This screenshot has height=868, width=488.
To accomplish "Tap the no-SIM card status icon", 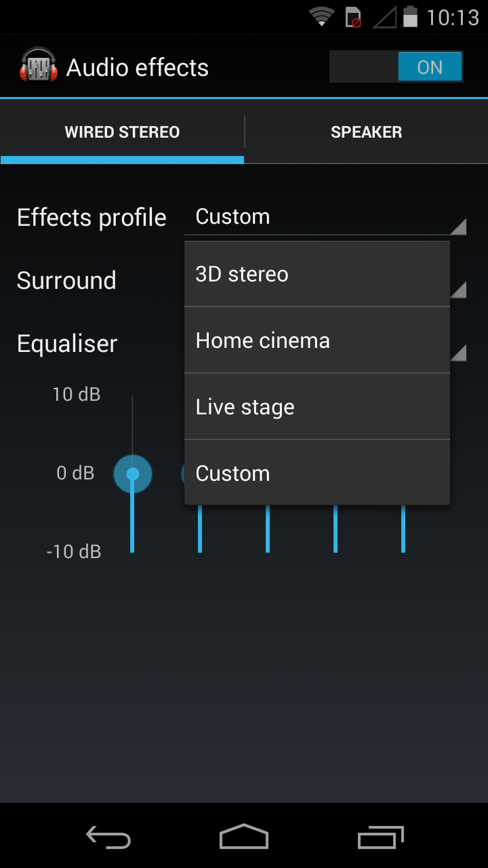I will [353, 18].
